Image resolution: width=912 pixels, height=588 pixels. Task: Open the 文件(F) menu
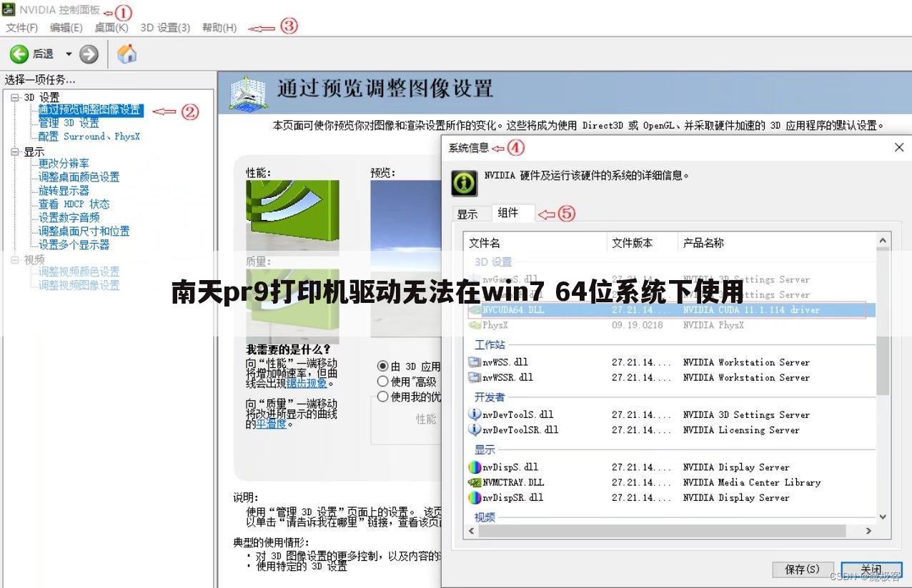click(22, 27)
